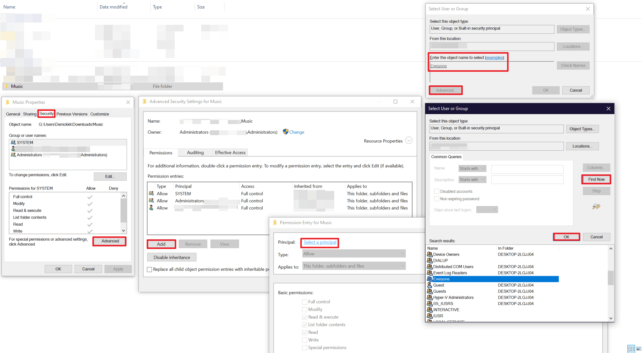
Task: Click the shield icon next to Change
Action: (x=285, y=132)
